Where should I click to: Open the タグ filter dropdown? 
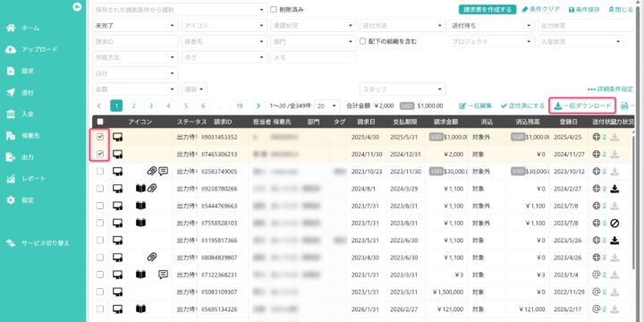point(225,57)
